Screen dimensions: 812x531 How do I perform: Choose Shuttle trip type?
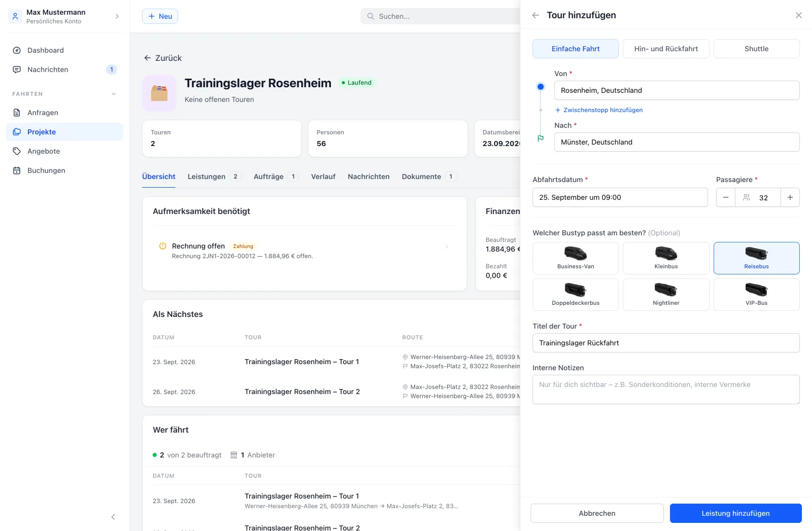(756, 49)
